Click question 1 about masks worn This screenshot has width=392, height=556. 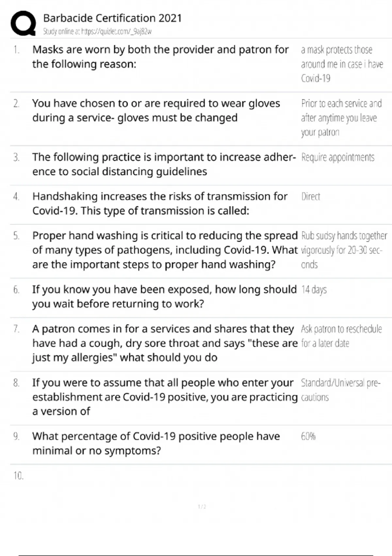(160, 57)
